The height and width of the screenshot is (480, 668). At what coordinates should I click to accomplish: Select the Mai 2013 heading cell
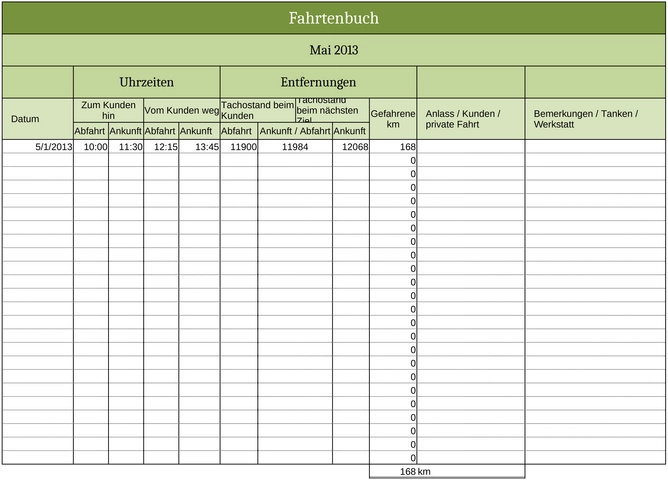(x=334, y=50)
